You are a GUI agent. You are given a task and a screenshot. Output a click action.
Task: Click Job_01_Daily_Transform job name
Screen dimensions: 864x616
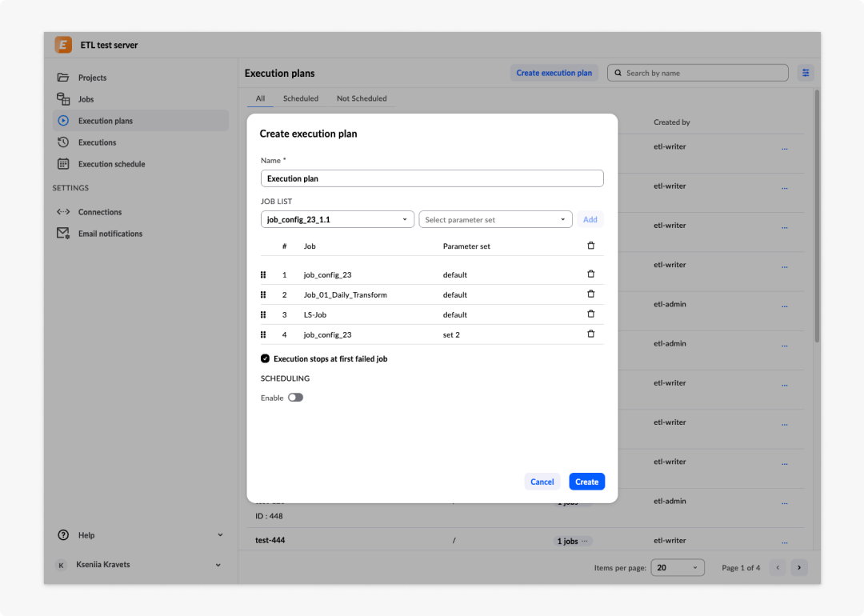click(346, 294)
